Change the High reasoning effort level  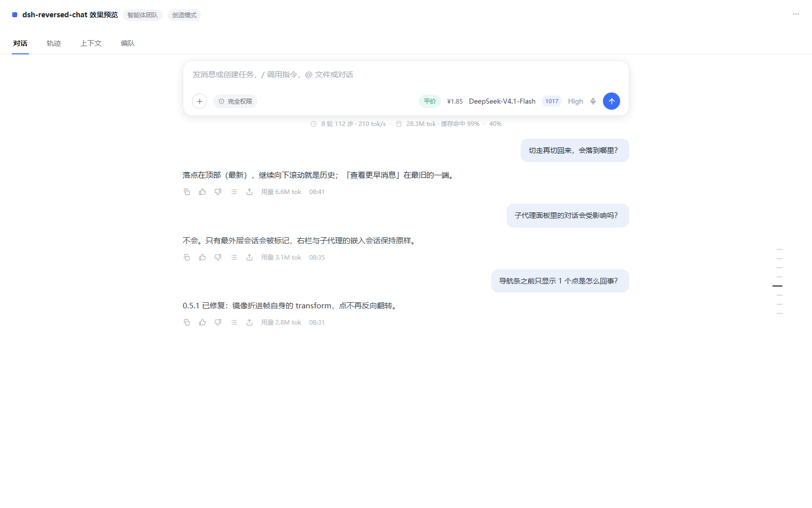pyautogui.click(x=576, y=101)
